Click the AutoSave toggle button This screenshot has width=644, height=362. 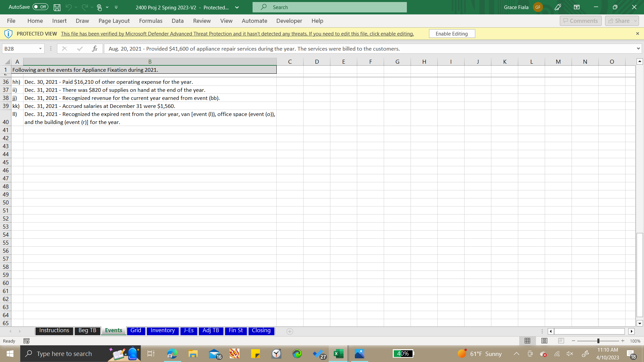tap(39, 7)
